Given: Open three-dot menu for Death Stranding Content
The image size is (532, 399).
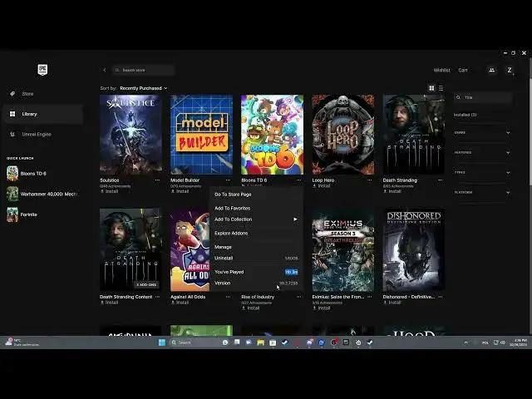Looking at the screenshot, I should 157,297.
